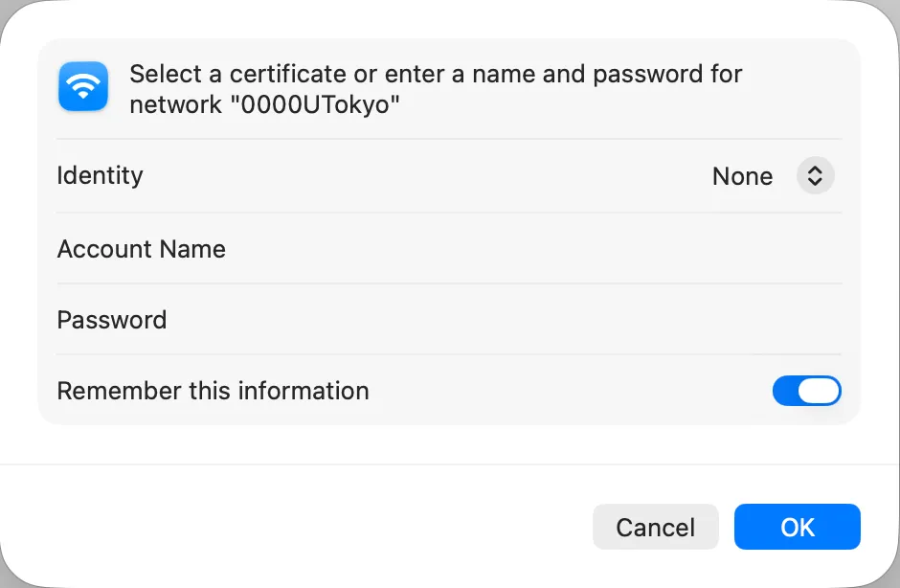Click the empty area right of Account Name
This screenshot has width=900, height=588.
(x=534, y=249)
